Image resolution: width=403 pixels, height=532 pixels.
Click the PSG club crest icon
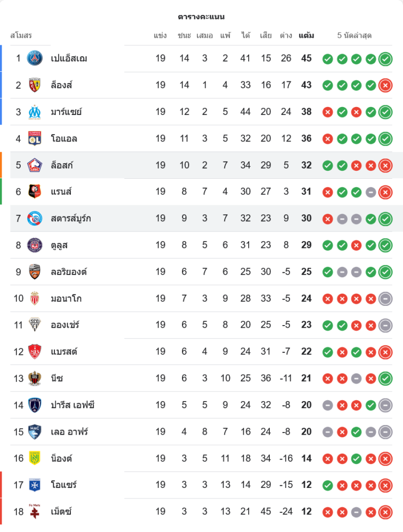[35, 58]
